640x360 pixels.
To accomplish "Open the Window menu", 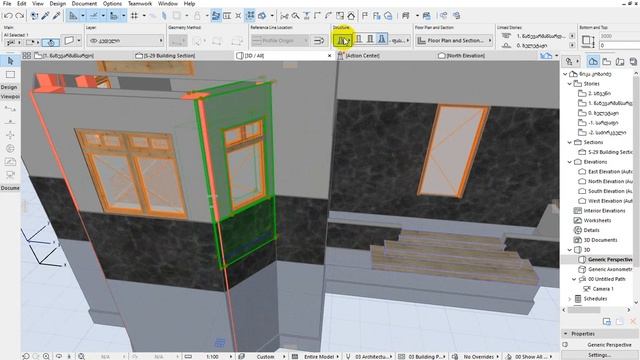I will pos(168,3).
